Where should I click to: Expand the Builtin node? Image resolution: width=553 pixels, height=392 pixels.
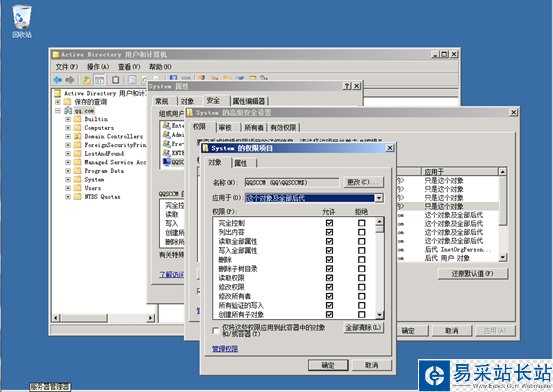click(x=68, y=119)
